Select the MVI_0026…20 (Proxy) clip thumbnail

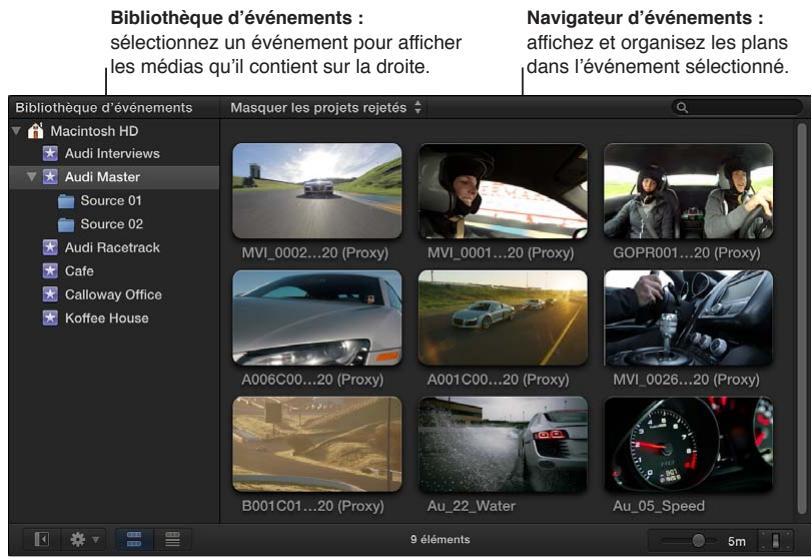[x=688, y=318]
